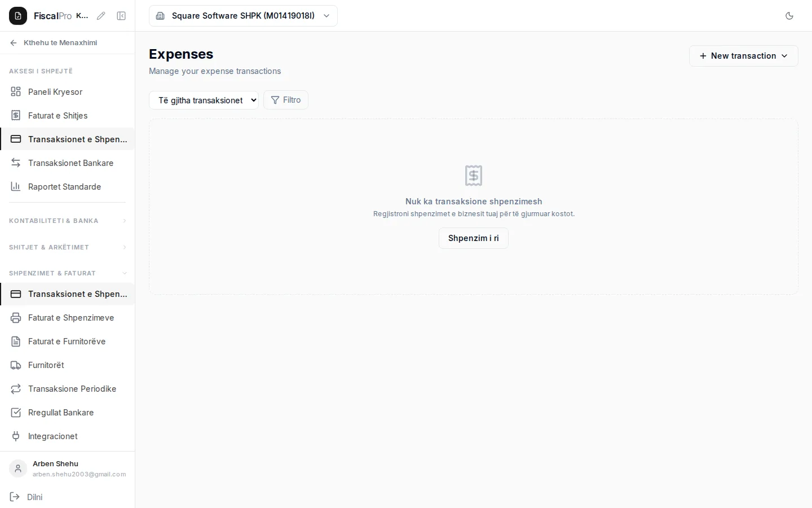This screenshot has height=508, width=812.
Task: Open Paneli Kryesor dashboard icon
Action: [16, 92]
